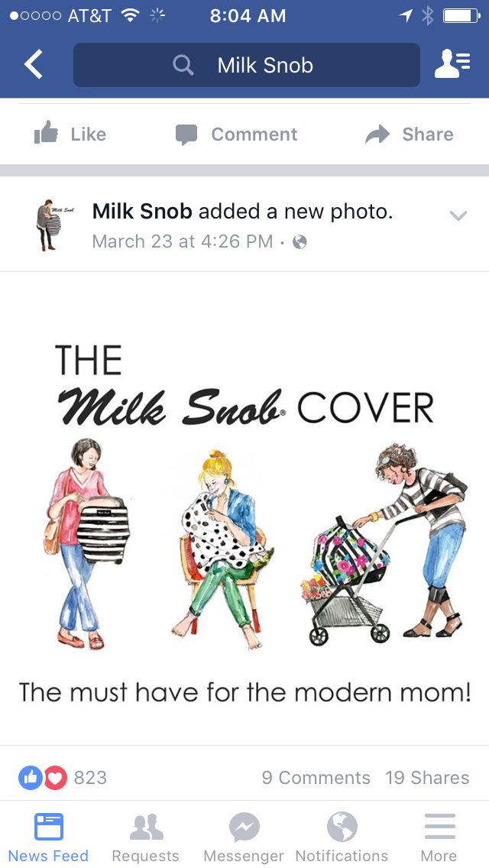The width and height of the screenshot is (489, 868).
Task: Share the post with arrow button
Action: coord(410,134)
